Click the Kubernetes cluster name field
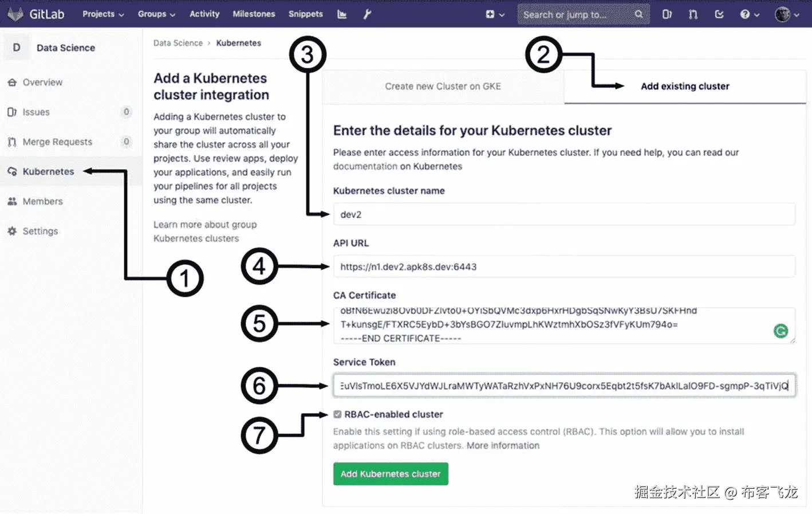The width and height of the screenshot is (812, 514). 564,214
